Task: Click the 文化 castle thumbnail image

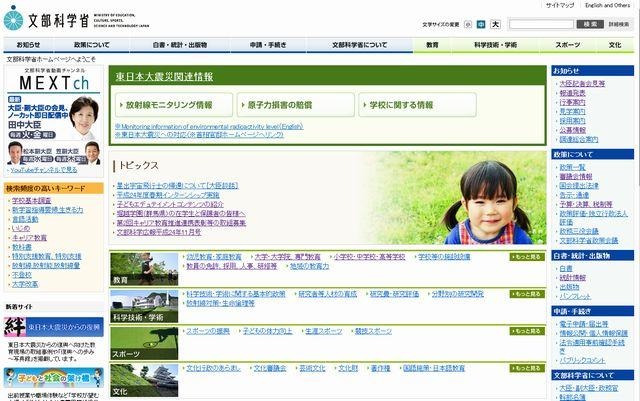Action: (144, 381)
